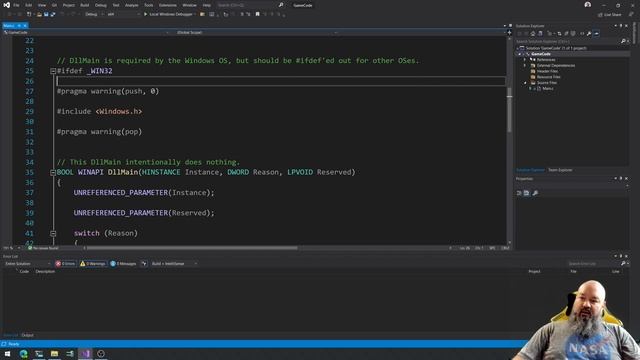Click Solution Explorer Properties wrench icon

pos(589,34)
